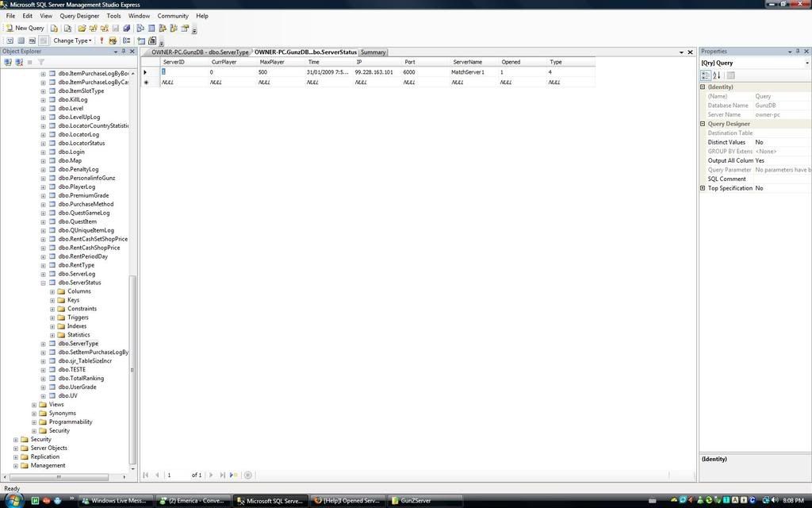Image resolution: width=812 pixels, height=508 pixels.
Task: Click the Add New Derived Table icon
Action: point(152,40)
